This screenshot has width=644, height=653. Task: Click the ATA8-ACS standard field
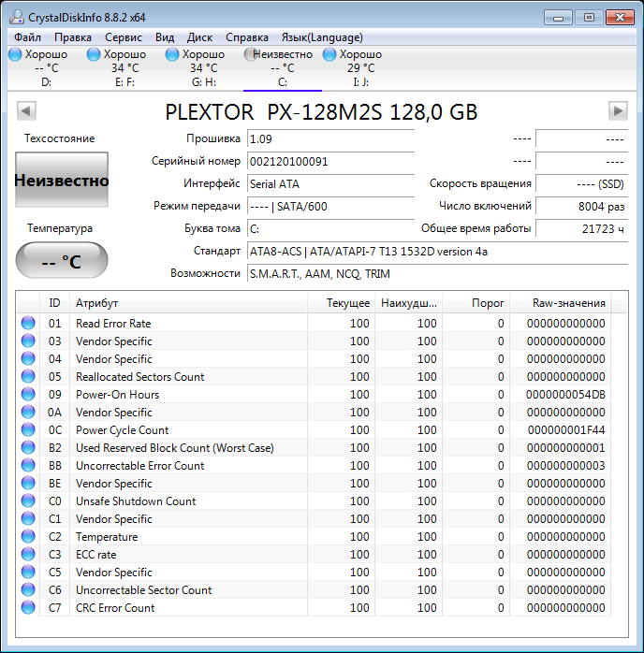[437, 252]
